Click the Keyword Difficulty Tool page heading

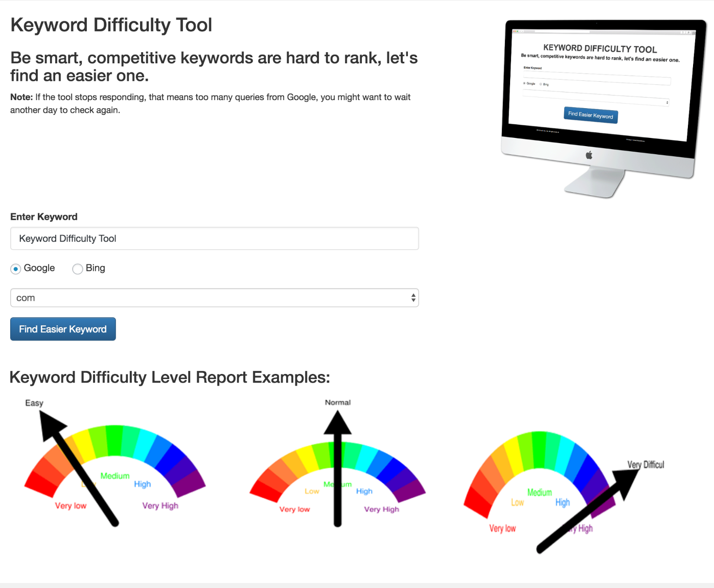coord(111,25)
